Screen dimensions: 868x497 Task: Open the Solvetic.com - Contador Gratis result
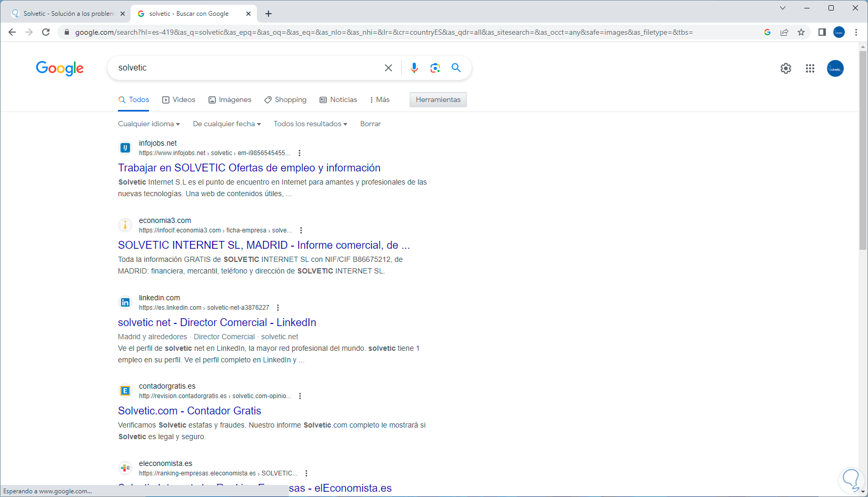(x=189, y=411)
